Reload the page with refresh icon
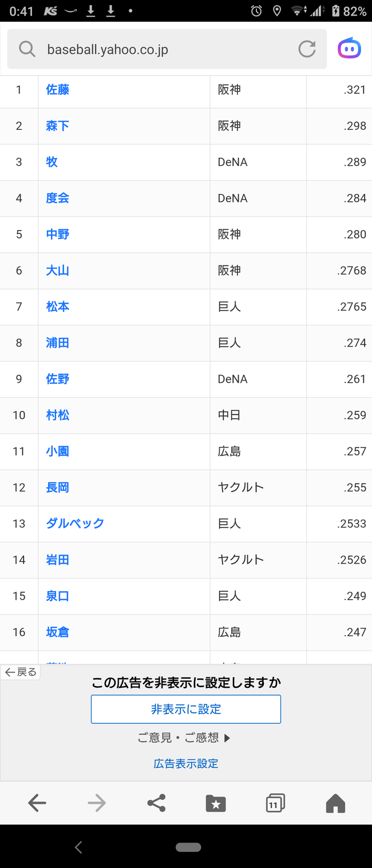This screenshot has width=372, height=868. [307, 49]
